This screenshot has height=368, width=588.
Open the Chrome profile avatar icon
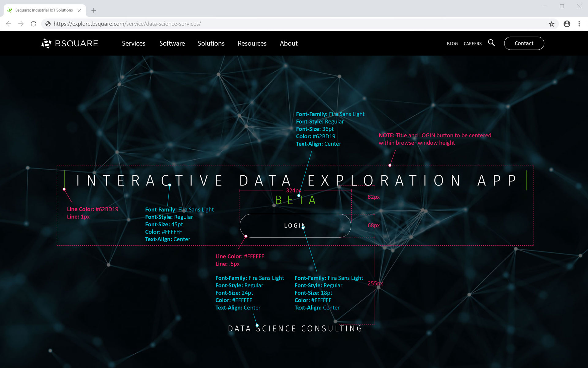pyautogui.click(x=567, y=24)
